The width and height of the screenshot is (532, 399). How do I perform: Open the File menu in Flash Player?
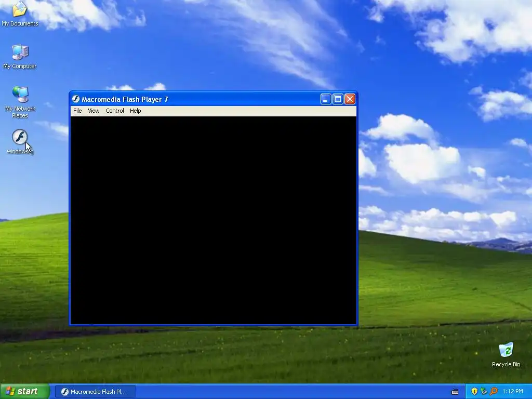(77, 111)
